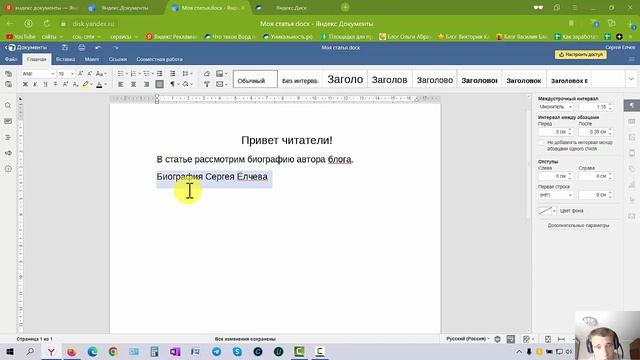Click the redo arrow
The width and height of the screenshot is (640, 360).
coord(116,48)
